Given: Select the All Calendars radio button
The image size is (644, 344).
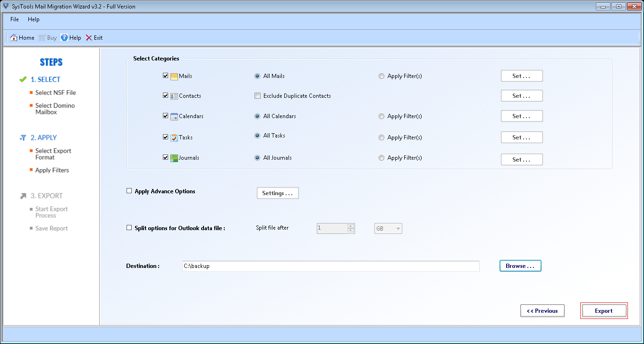Looking at the screenshot, I should 257,116.
